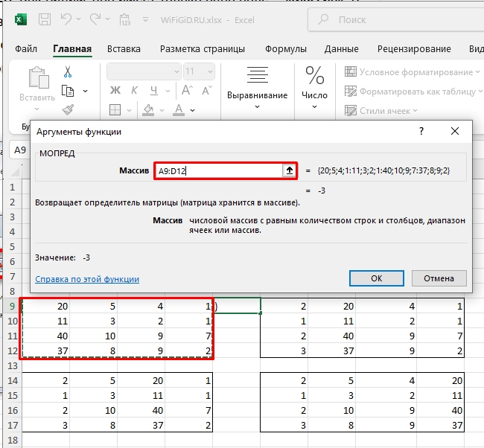This screenshot has height=448, width=484.
Task: Open the Число number format group
Action: [314, 88]
